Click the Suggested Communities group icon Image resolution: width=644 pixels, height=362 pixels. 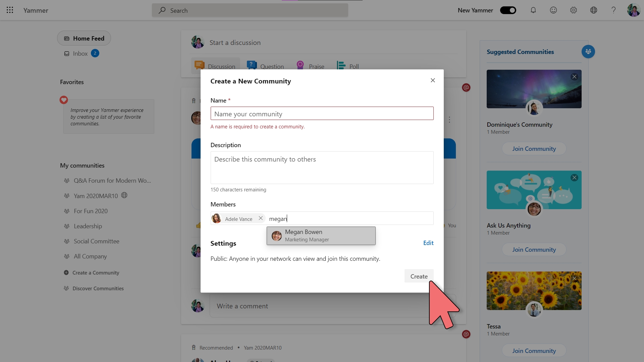click(x=588, y=52)
